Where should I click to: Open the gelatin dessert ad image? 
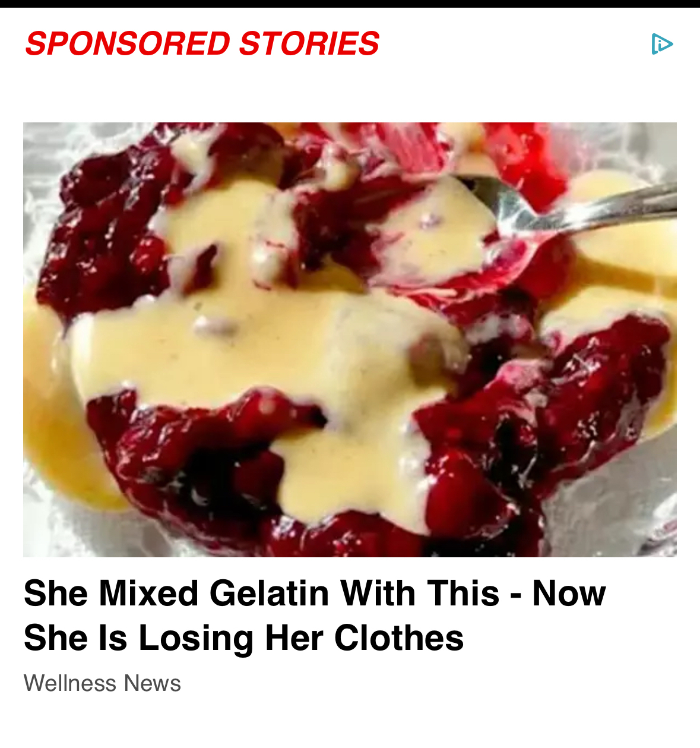tap(350, 339)
